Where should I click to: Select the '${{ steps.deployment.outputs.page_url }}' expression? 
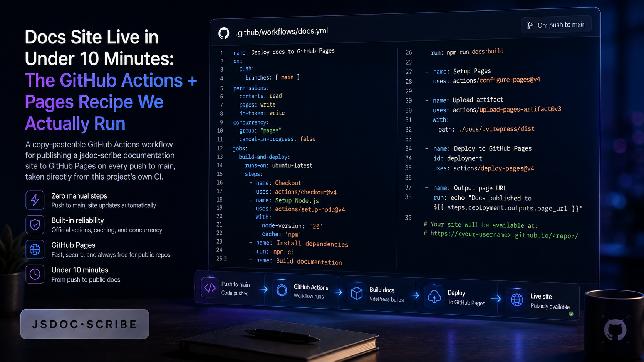[x=506, y=208]
